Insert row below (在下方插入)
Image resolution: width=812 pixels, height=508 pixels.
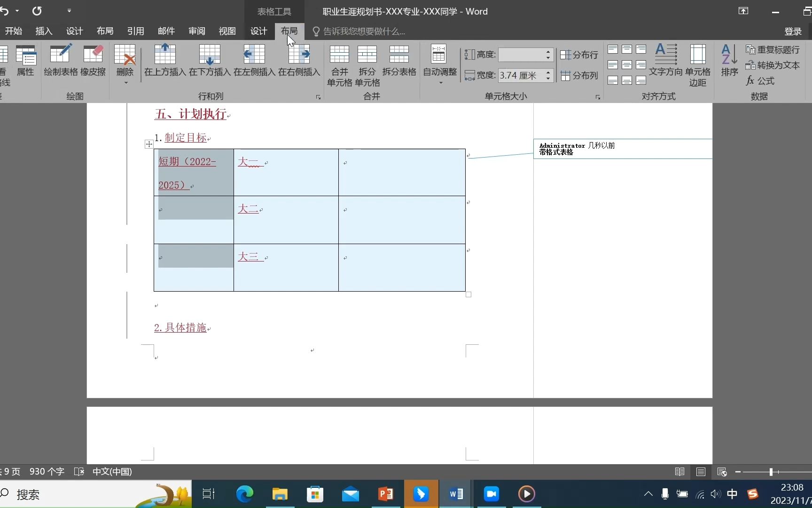[210, 60]
